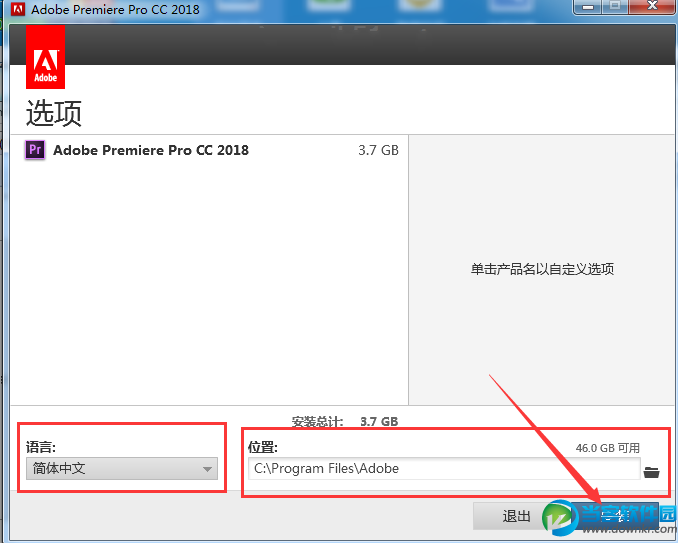The height and width of the screenshot is (543, 678).
Task: Click into the C:\Program Files\Adobe location field
Action: tap(444, 468)
